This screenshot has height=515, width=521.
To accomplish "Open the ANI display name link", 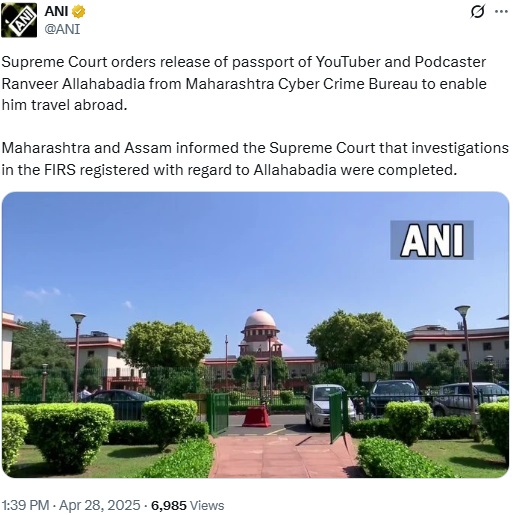I will tap(56, 12).
